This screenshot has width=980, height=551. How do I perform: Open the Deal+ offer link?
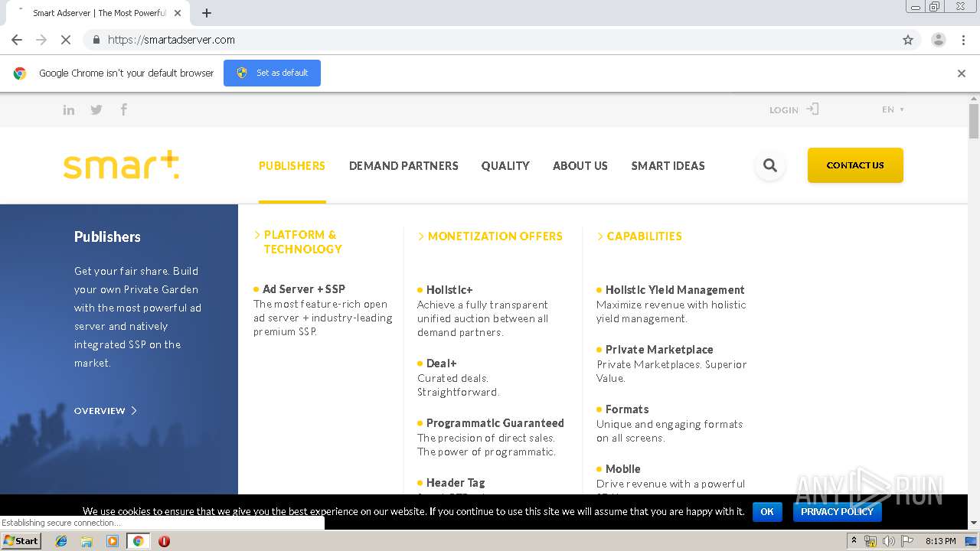click(442, 364)
